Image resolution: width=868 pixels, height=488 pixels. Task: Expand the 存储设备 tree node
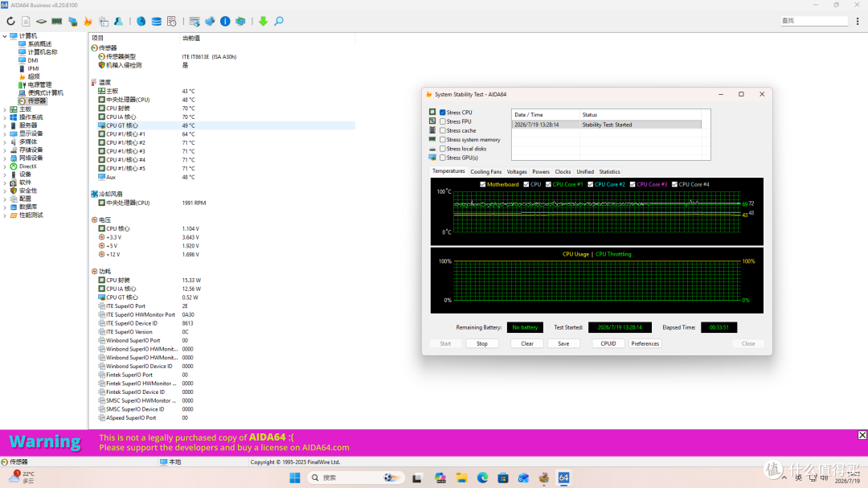point(5,150)
